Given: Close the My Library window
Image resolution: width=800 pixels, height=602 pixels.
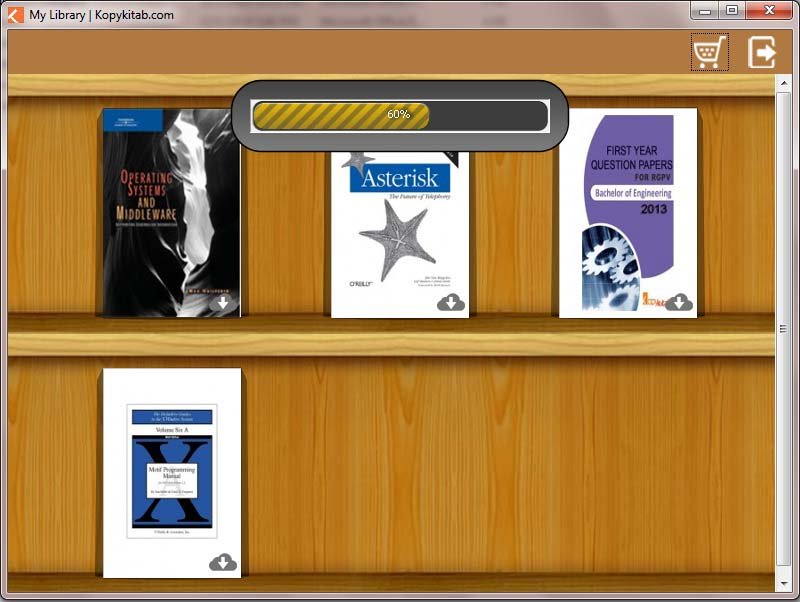Looking at the screenshot, I should coord(769,11).
